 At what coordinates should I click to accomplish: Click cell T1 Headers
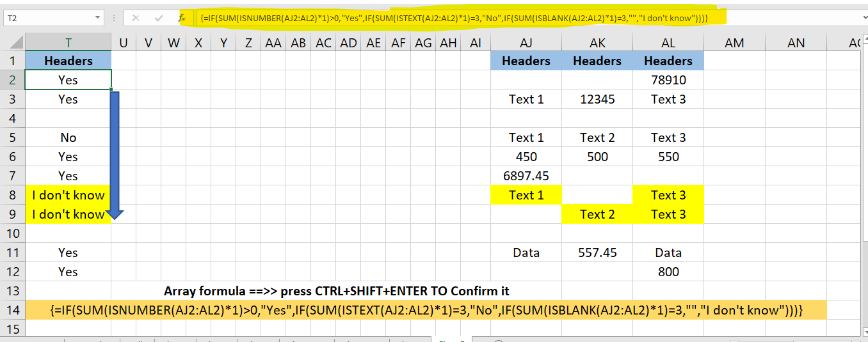click(x=68, y=61)
